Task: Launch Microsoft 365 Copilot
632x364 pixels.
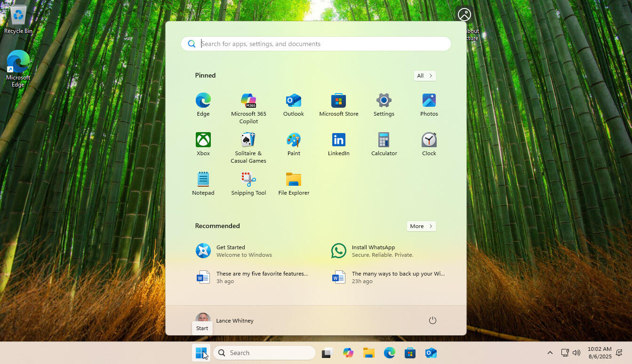Action: point(248,104)
